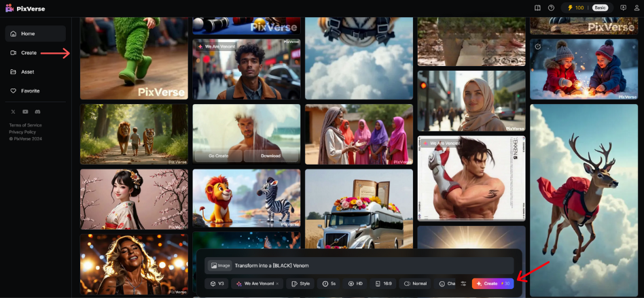The width and height of the screenshot is (644, 298).
Task: Open the green furry creature thumbnail
Action: (134, 58)
